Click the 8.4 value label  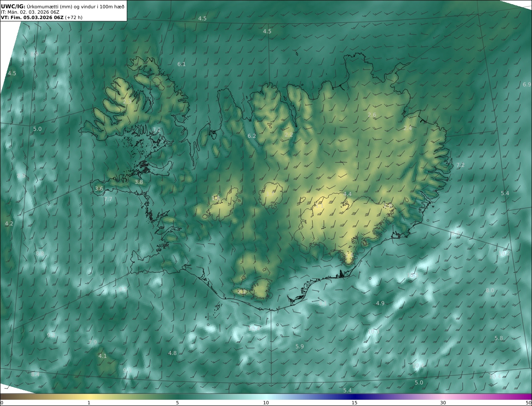[35, 374]
